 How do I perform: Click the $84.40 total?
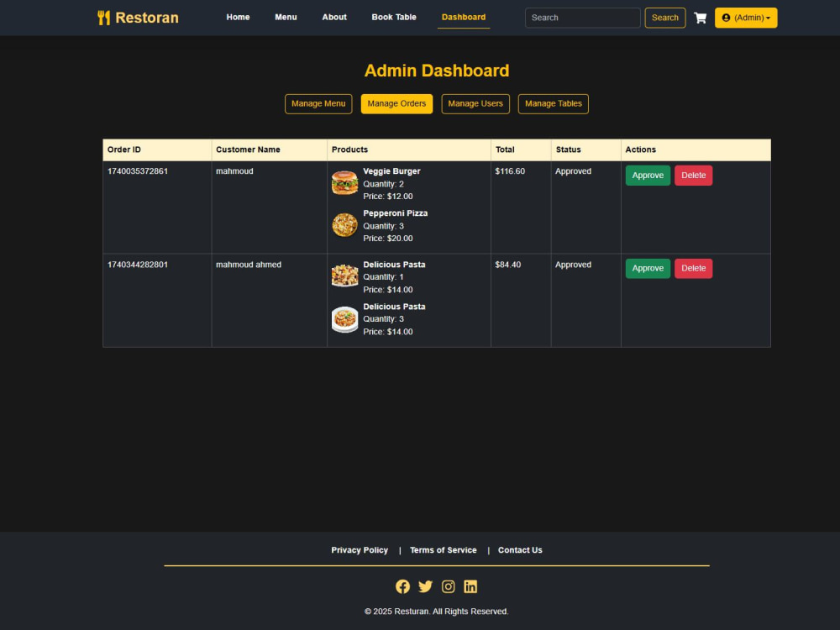(x=508, y=265)
